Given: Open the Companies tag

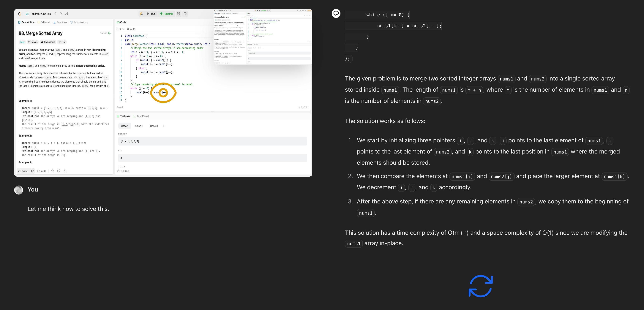Looking at the screenshot, I should pos(48,42).
